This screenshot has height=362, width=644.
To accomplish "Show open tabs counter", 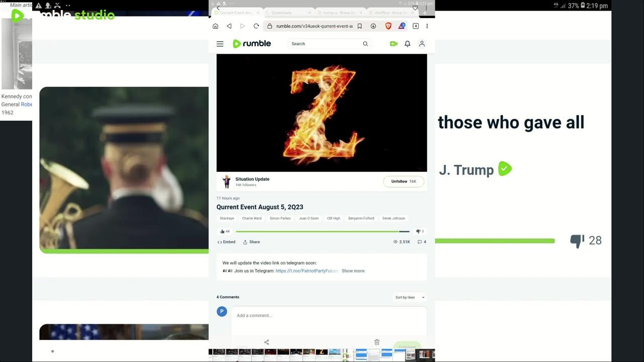I will [x=416, y=26].
